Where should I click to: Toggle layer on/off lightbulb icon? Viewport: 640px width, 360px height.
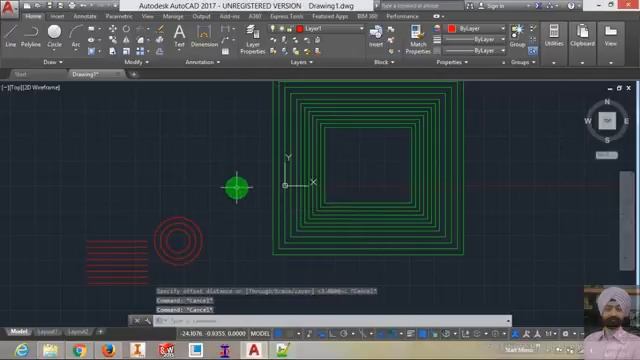[x=273, y=29]
